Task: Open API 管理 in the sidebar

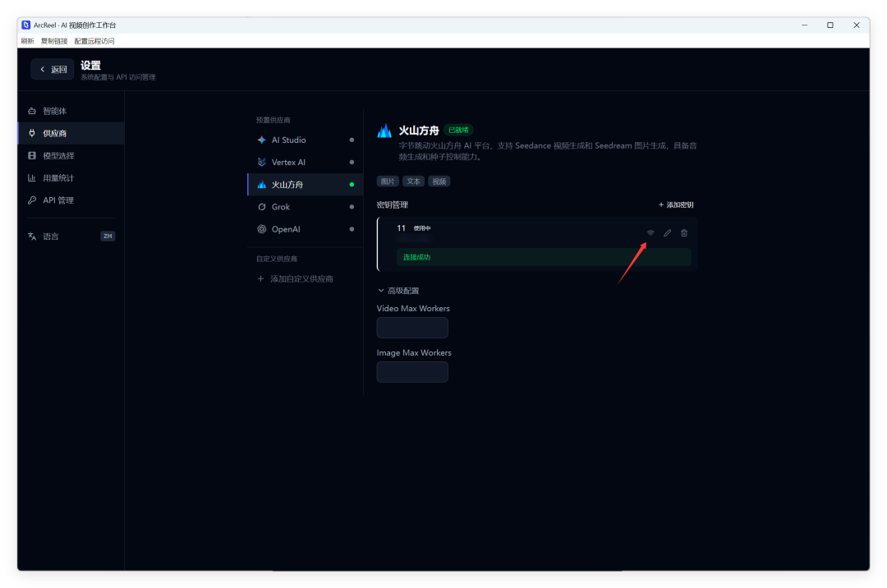Action: pos(71,200)
